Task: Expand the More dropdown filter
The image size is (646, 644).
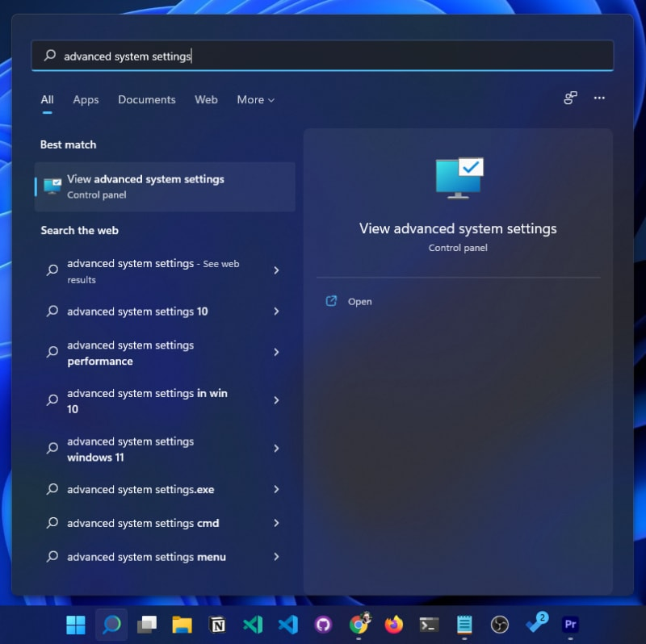Action: [x=255, y=99]
